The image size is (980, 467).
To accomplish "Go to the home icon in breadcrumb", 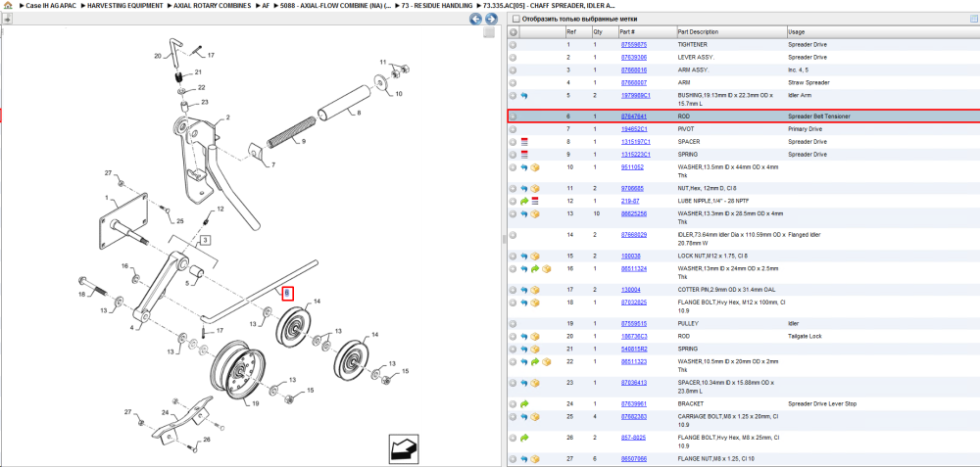I will point(8,5).
